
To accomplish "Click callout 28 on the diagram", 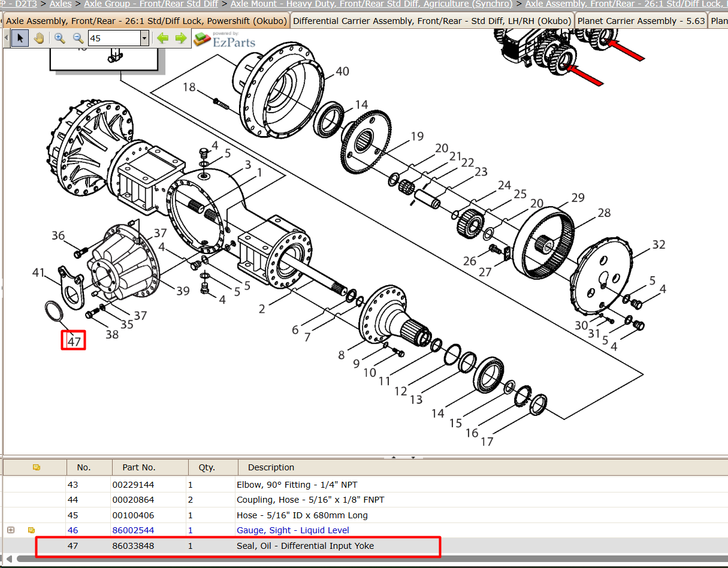I will pyautogui.click(x=604, y=213).
